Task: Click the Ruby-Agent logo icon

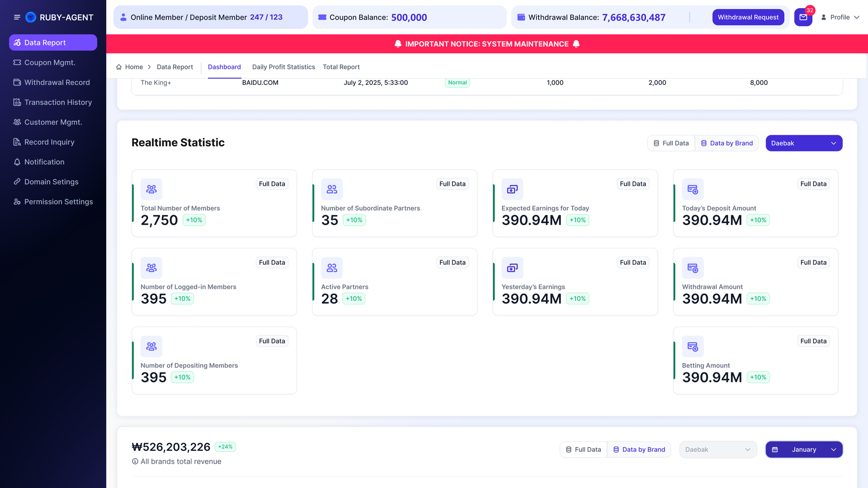Action: click(31, 17)
